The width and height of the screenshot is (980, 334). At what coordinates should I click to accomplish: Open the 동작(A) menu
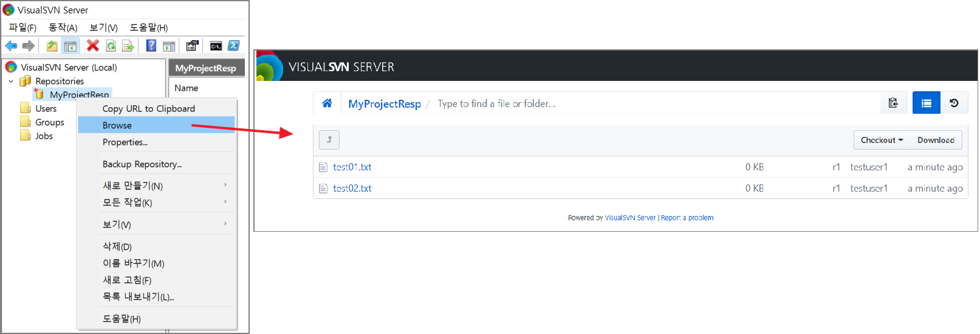click(x=63, y=27)
